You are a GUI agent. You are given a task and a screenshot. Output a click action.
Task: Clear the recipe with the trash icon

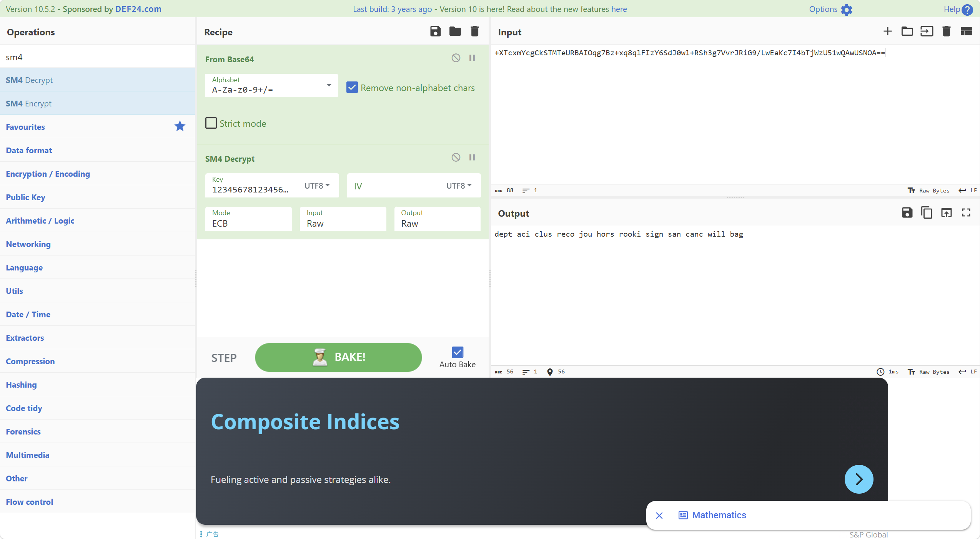(475, 32)
